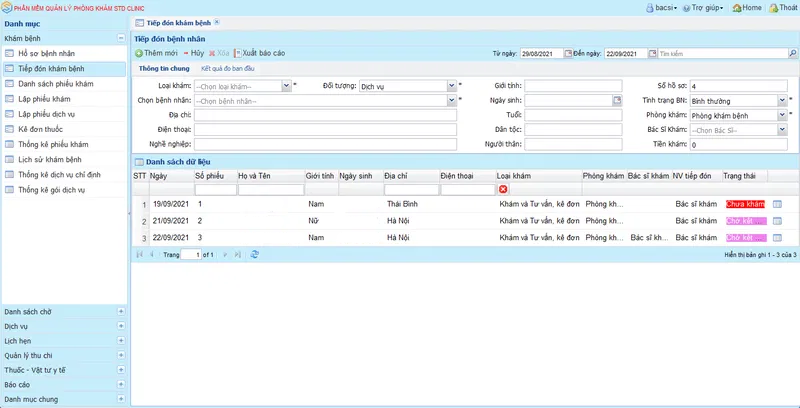
Task: Click the red Chưa khám status badge
Action: pyautogui.click(x=746, y=204)
